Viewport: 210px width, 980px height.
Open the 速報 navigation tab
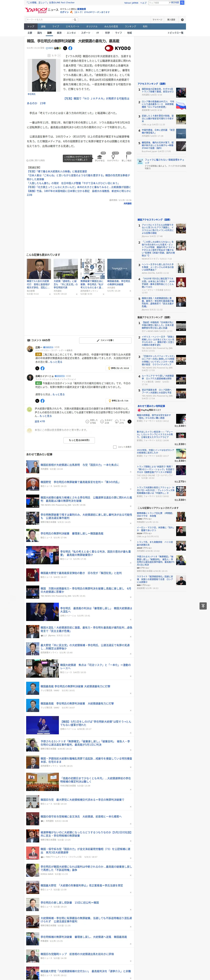(x=43, y=27)
